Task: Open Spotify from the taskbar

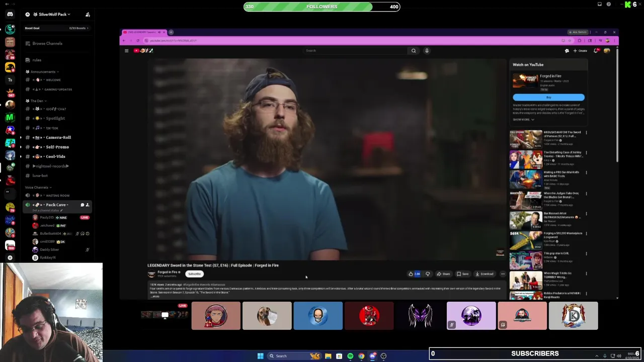Action: (350, 356)
